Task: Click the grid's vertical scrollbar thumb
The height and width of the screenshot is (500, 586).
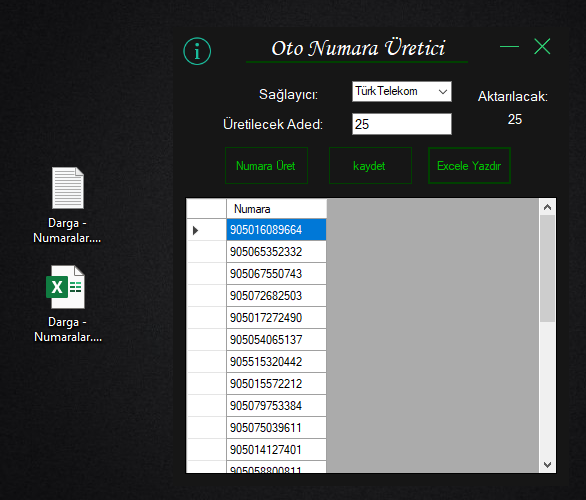Action: click(548, 268)
